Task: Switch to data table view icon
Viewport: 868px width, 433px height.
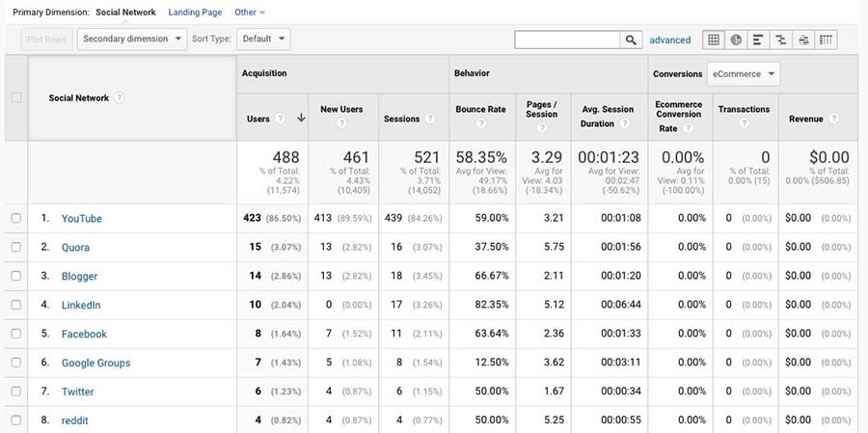Action: [x=714, y=40]
